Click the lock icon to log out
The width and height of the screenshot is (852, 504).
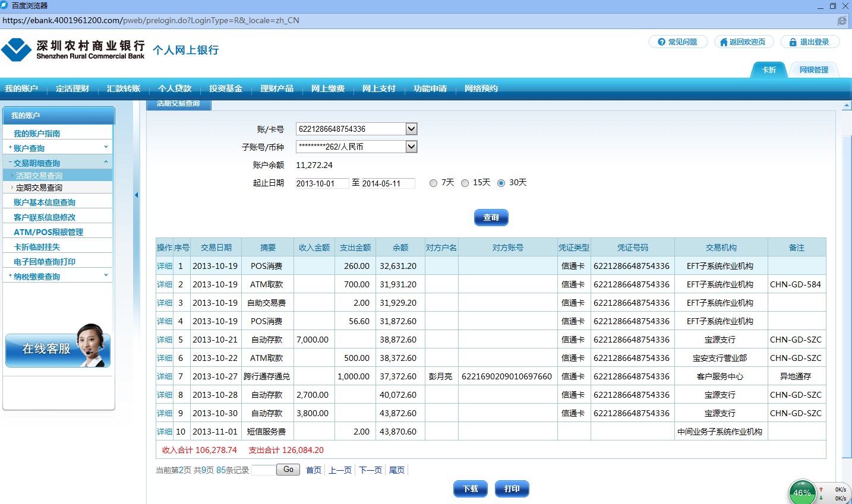pos(793,42)
